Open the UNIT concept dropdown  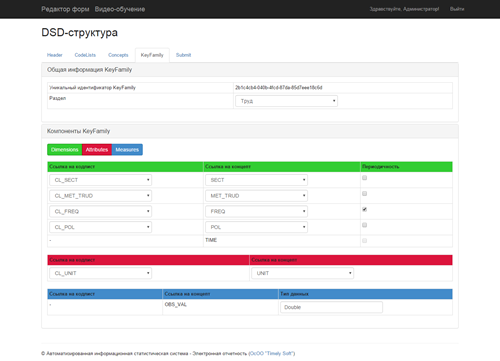tap(302, 273)
